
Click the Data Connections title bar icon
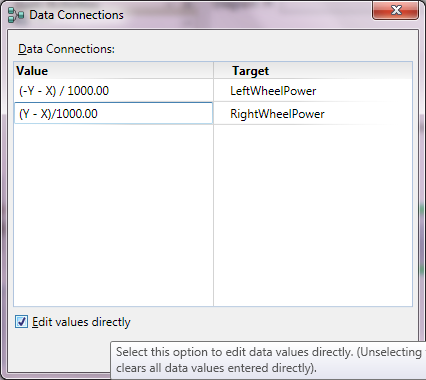tap(15, 15)
